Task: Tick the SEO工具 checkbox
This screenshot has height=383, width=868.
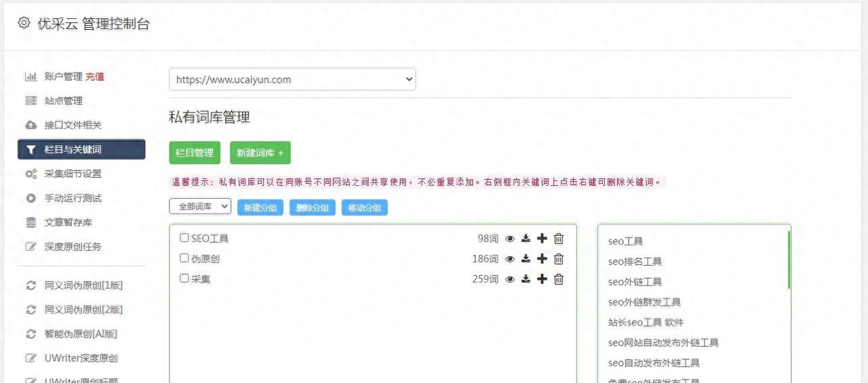Action: (184, 238)
